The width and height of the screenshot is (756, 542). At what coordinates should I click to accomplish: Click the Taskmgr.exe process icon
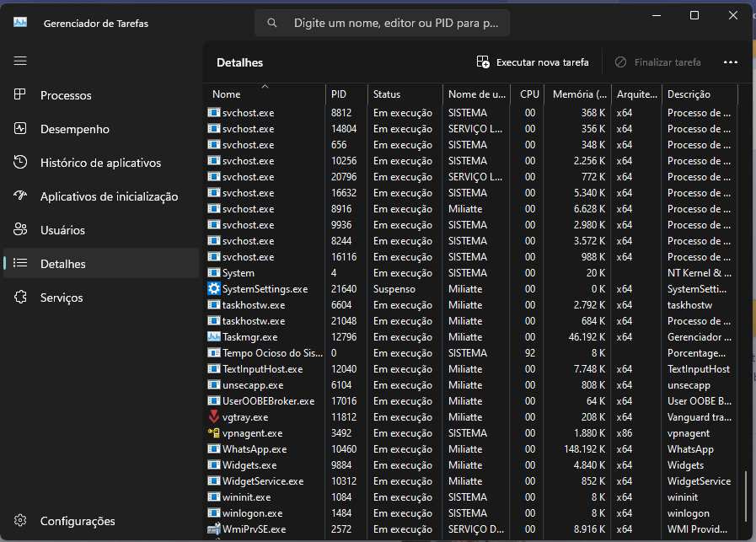(x=213, y=336)
